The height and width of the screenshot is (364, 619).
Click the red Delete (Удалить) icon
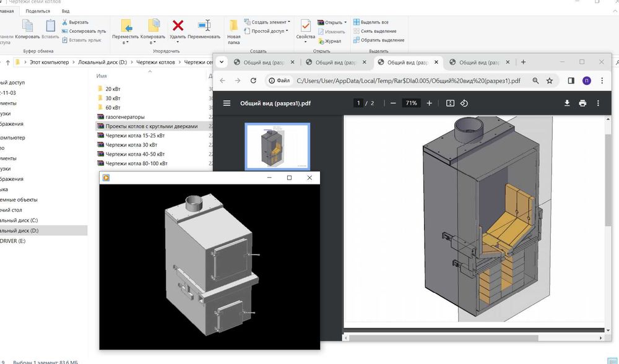(178, 25)
